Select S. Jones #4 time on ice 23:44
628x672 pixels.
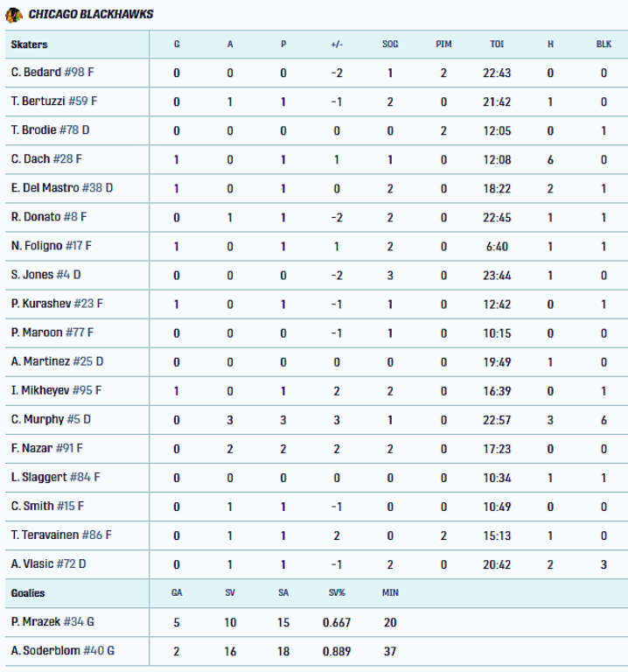click(x=497, y=276)
